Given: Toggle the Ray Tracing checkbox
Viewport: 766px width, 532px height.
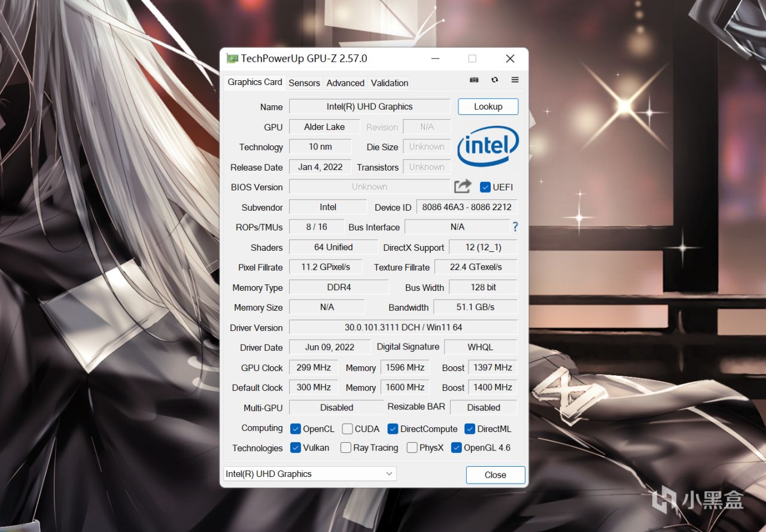Looking at the screenshot, I should click(x=345, y=448).
